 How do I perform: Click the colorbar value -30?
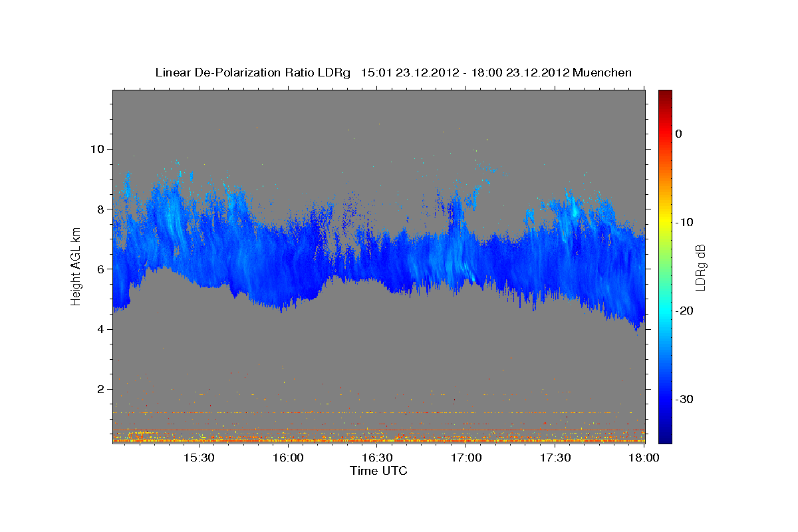(684, 399)
